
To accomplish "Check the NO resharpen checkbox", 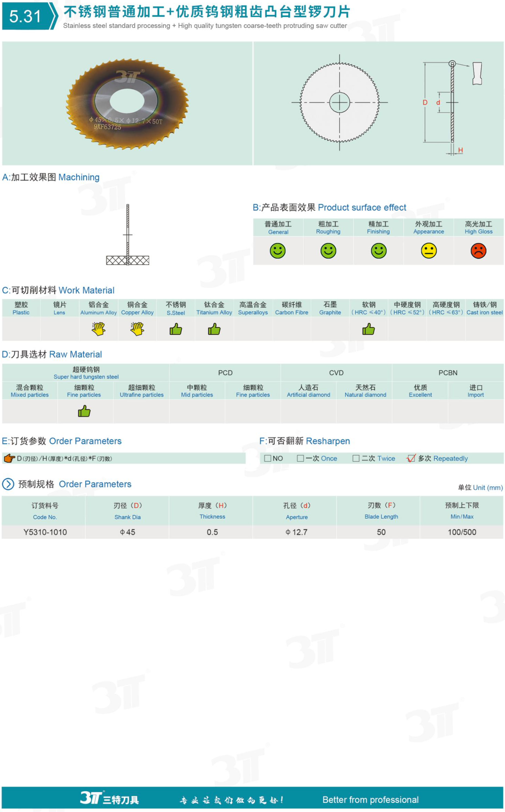I will click(x=267, y=458).
